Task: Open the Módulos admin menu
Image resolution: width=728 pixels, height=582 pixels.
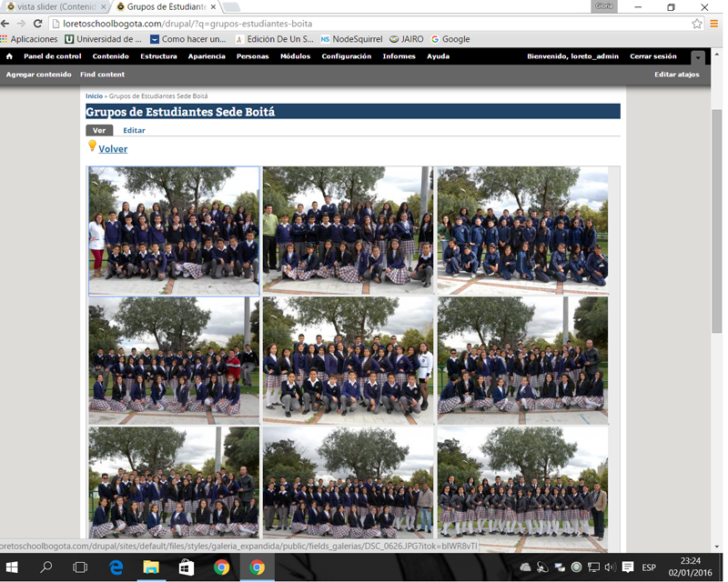Action: [x=295, y=56]
